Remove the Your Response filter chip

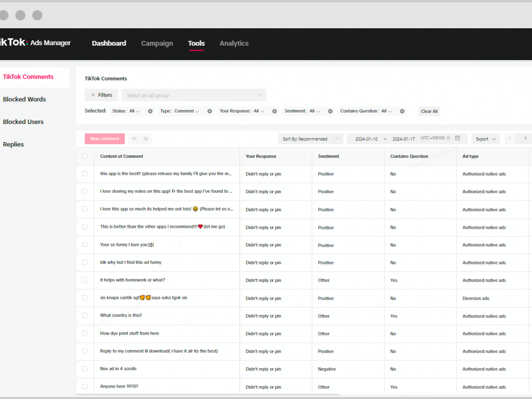[x=275, y=111]
